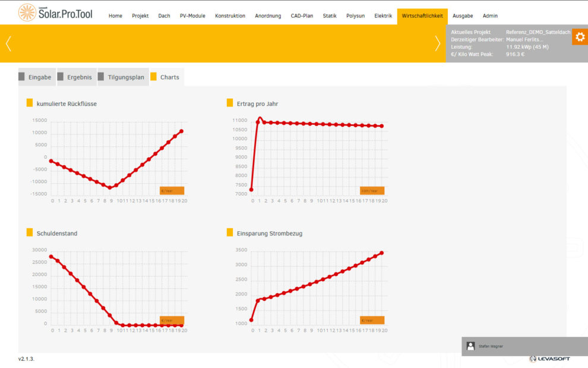Click yellow square beside kumulierte Rückflüsse
The image size is (588, 368).
30,103
